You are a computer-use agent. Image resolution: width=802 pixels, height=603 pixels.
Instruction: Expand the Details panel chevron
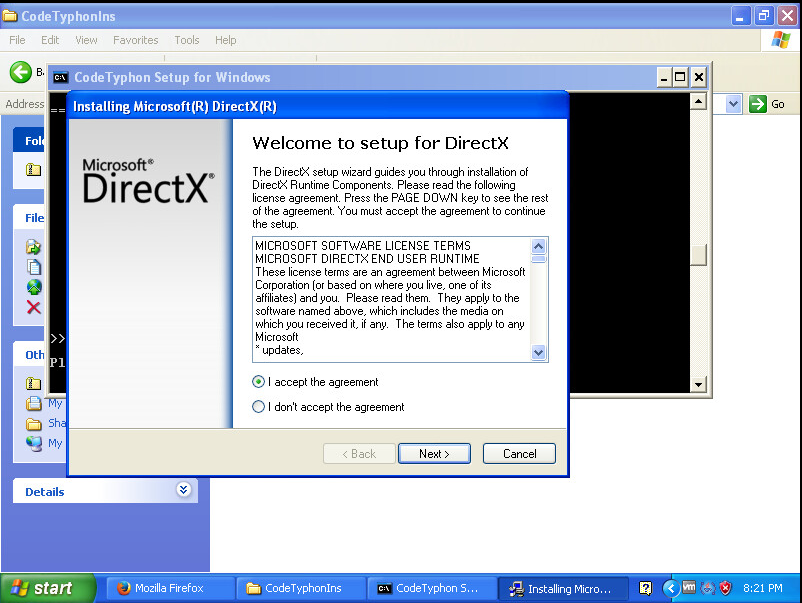click(183, 490)
